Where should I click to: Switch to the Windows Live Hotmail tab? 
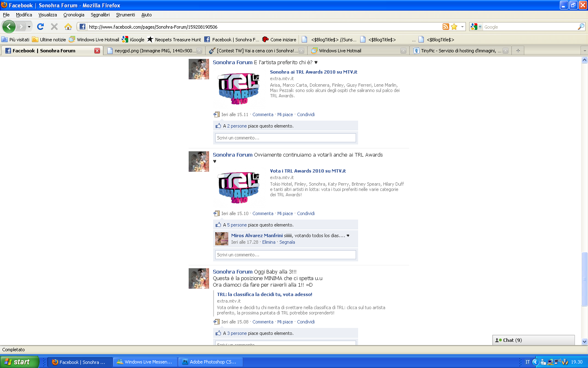[x=358, y=51]
